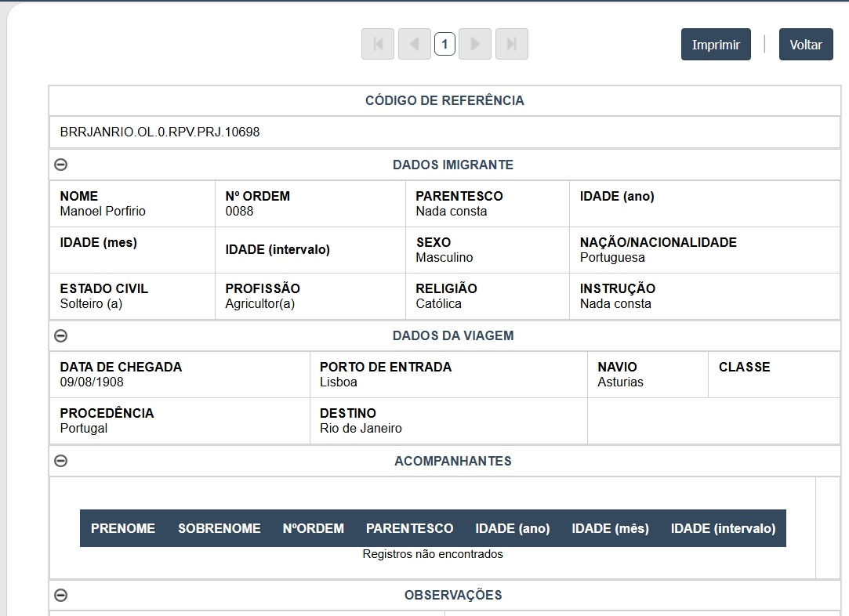Jump to last page icon
Image resolution: width=849 pixels, height=616 pixels.
(512, 45)
